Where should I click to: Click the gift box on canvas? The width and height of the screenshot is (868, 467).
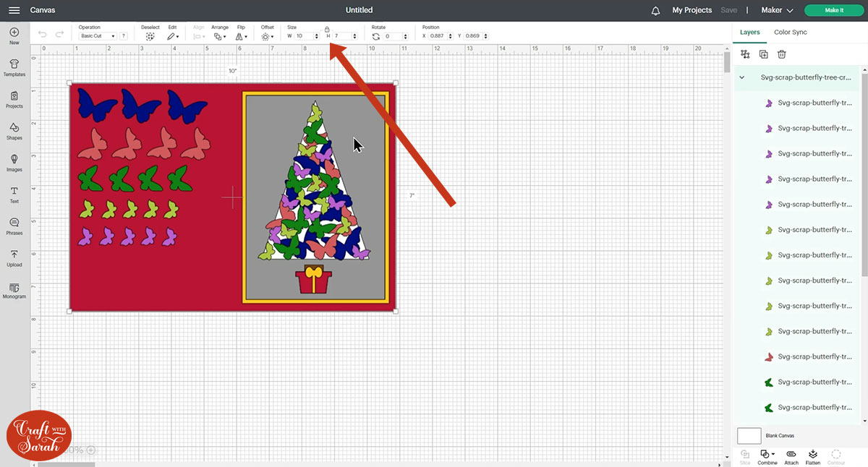tap(313, 280)
